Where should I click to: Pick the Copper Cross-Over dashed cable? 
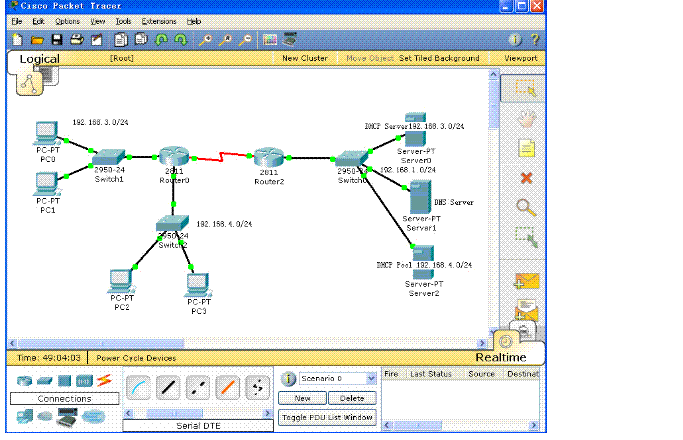[x=198, y=387]
